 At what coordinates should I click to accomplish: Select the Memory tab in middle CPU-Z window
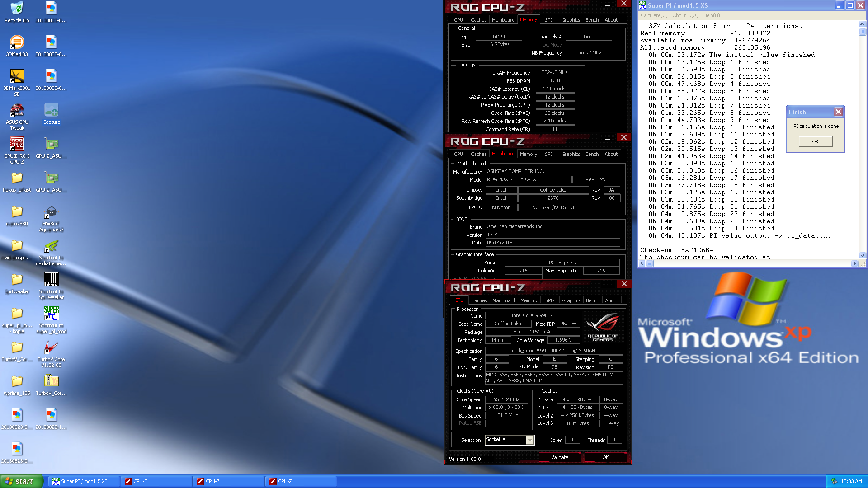click(x=528, y=154)
